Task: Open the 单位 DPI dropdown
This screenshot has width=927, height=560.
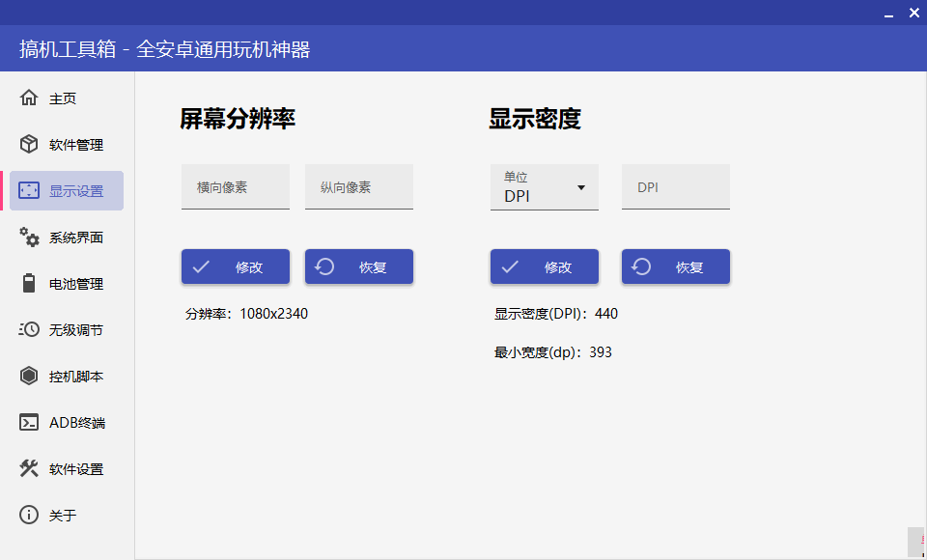Action: pyautogui.click(x=545, y=187)
